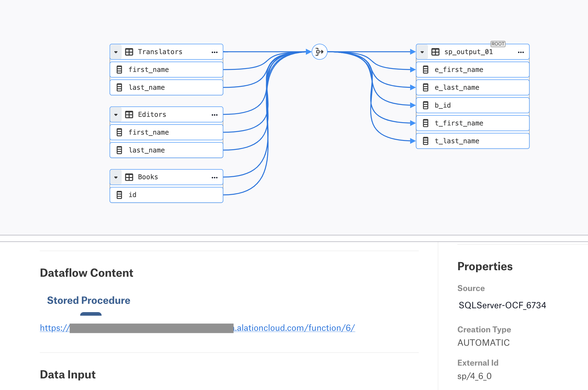Image resolution: width=588 pixels, height=390 pixels.
Task: Select the id column under Books
Action: pyautogui.click(x=166, y=195)
